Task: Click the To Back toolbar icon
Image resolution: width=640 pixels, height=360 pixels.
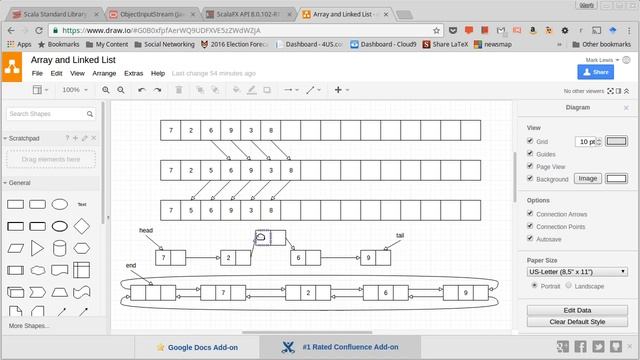Action: (215, 90)
